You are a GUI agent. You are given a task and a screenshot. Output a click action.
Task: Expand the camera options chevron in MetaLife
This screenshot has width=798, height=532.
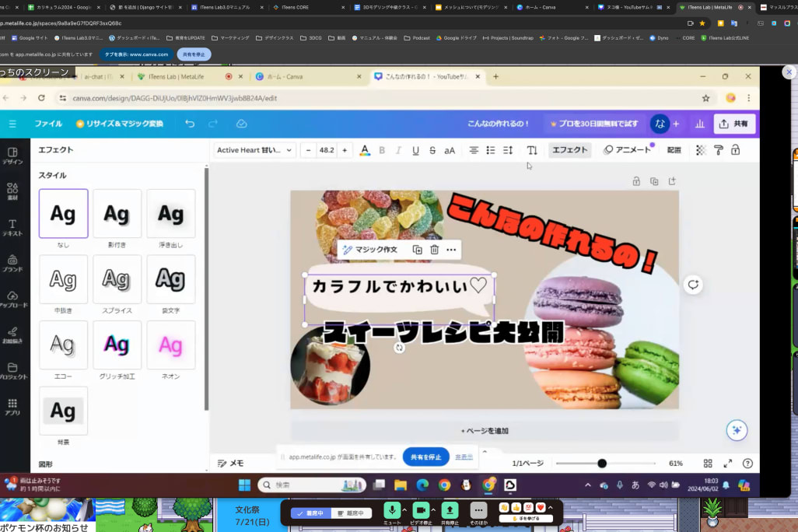pyautogui.click(x=433, y=509)
